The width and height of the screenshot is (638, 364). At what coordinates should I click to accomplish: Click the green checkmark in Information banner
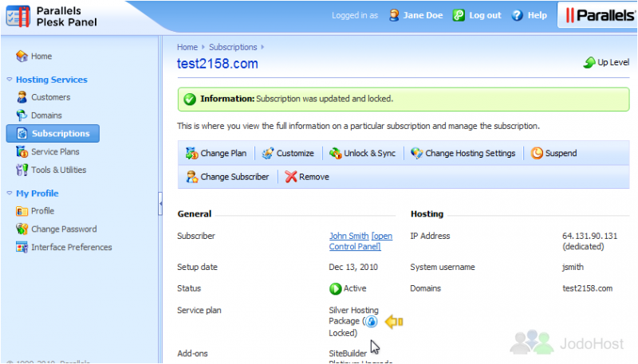pos(190,99)
